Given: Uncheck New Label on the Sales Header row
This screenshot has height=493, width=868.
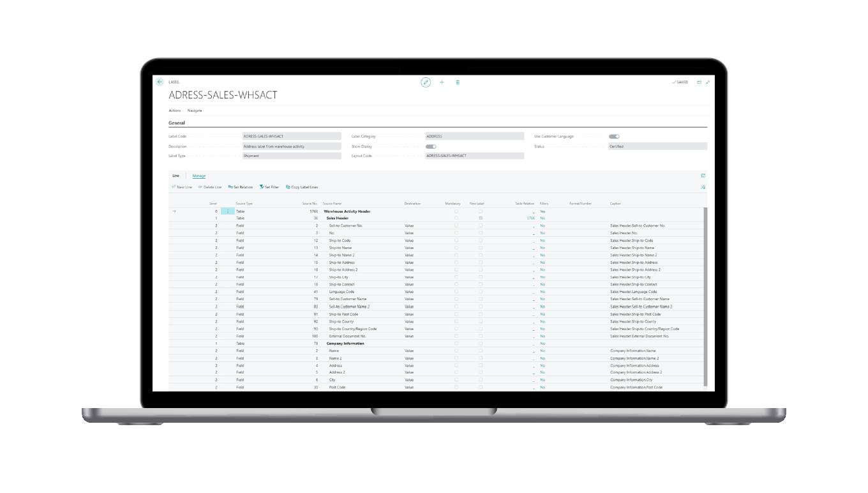Looking at the screenshot, I should pyautogui.click(x=480, y=218).
